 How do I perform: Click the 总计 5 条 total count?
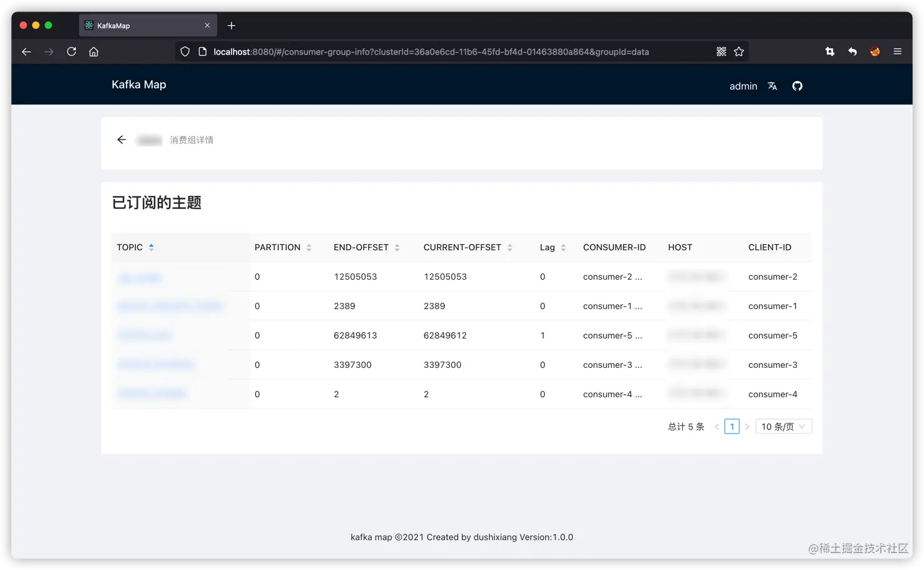[686, 427]
